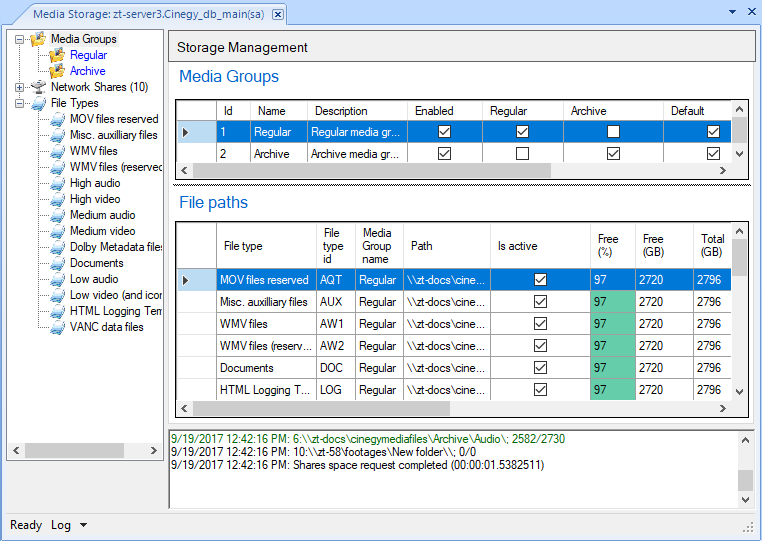Image resolution: width=762 pixels, height=541 pixels.
Task: Collapse the File Types tree node
Action: point(19,104)
